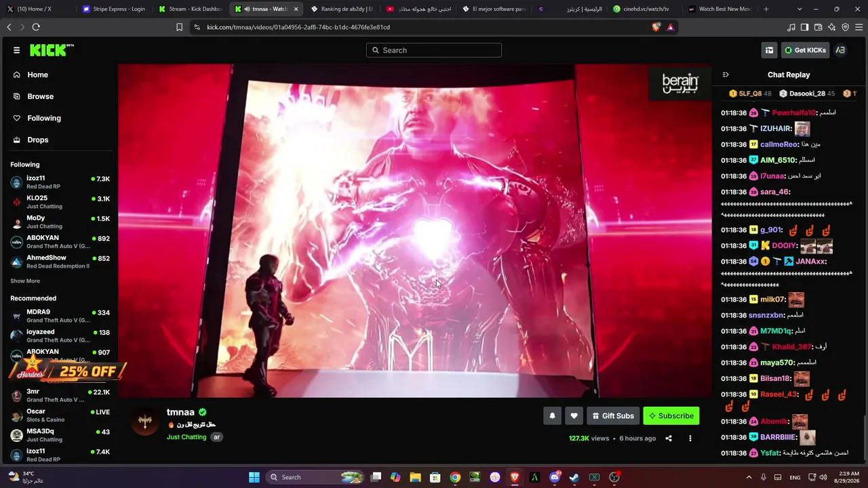Follow tmnaa with the heart button
This screenshot has width=868, height=488.
coord(574,415)
